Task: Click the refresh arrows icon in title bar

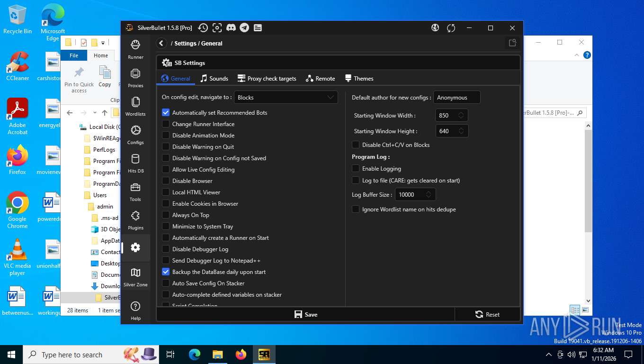Action: (x=451, y=28)
